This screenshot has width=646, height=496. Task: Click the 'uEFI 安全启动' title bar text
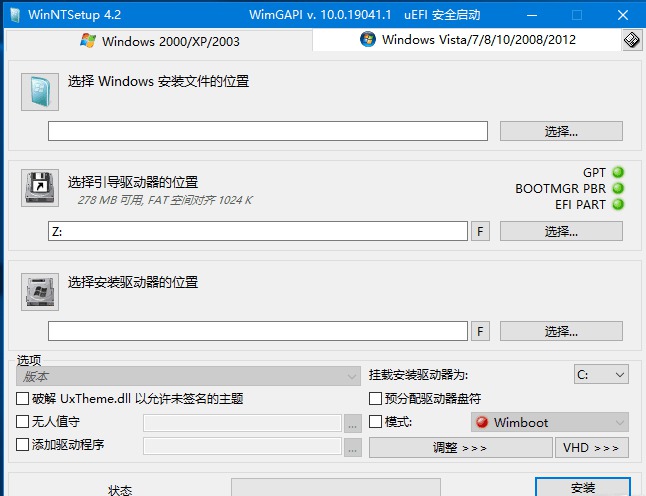point(442,15)
